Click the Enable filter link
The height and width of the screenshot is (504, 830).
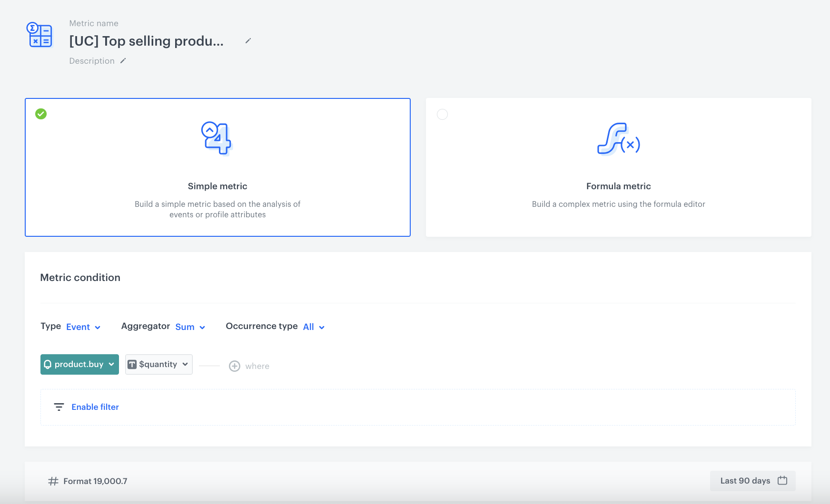click(95, 407)
